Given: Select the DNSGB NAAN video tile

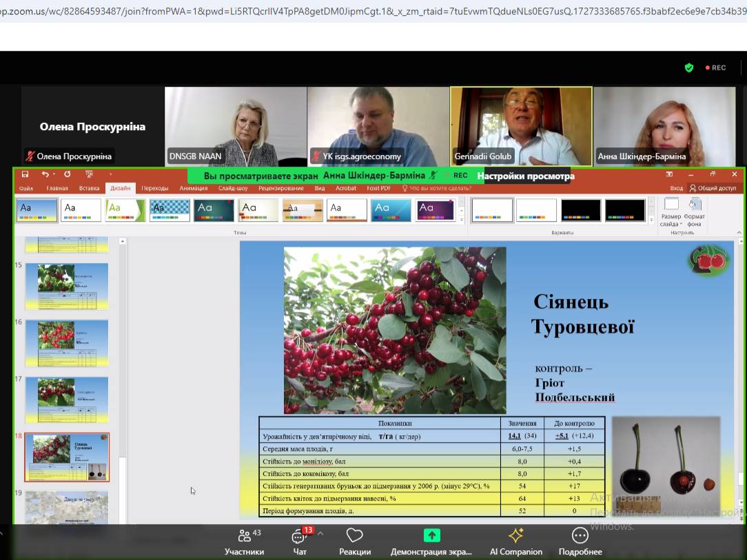Looking at the screenshot, I should [x=236, y=126].
